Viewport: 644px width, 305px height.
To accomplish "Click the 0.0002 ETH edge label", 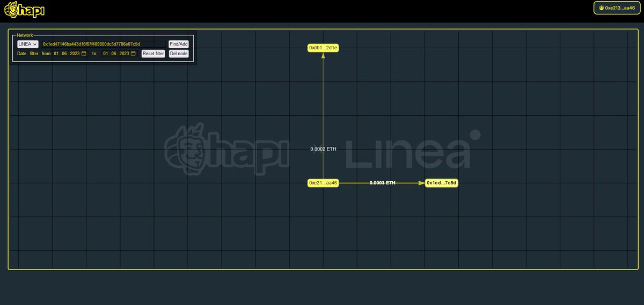I will coord(323,149).
